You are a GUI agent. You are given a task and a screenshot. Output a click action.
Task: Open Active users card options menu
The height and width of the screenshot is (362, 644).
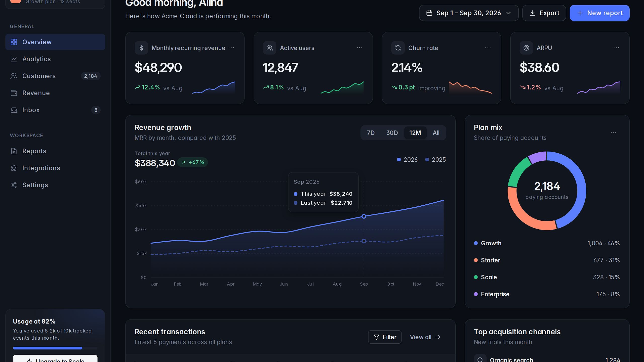coord(359,48)
